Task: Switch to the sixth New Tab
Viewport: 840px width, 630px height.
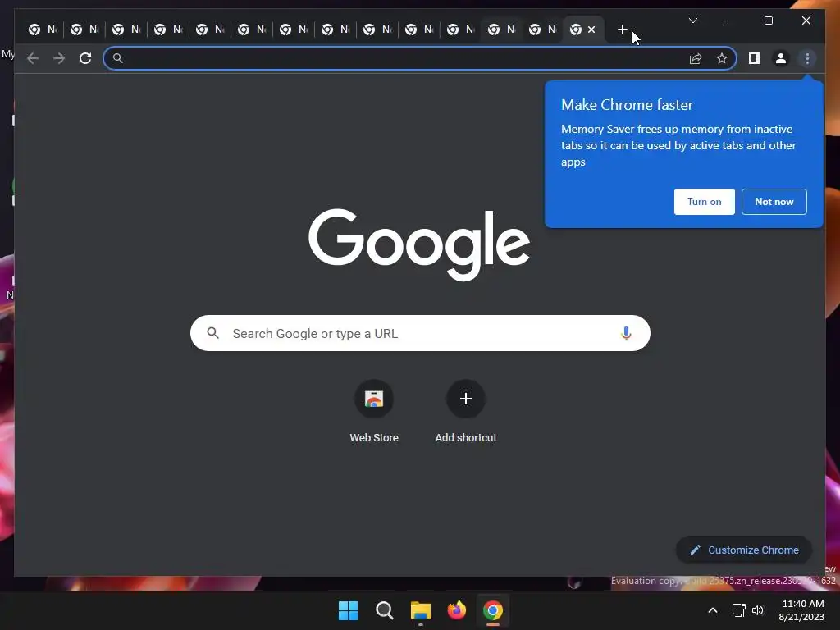Action: (252, 30)
